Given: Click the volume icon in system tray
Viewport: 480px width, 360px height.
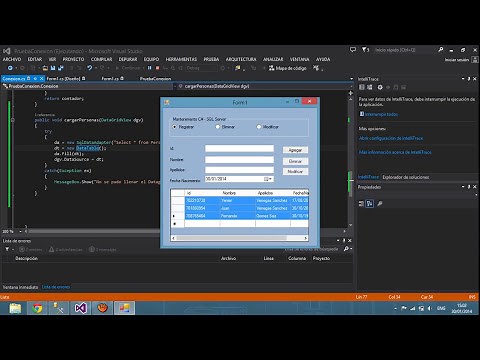Looking at the screenshot, I should click(429, 308).
